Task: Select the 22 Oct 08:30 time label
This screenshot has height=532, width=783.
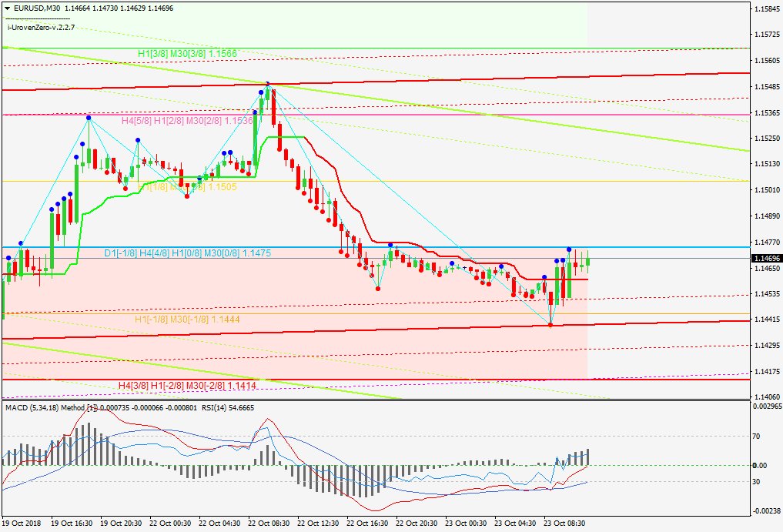Action: [269, 524]
